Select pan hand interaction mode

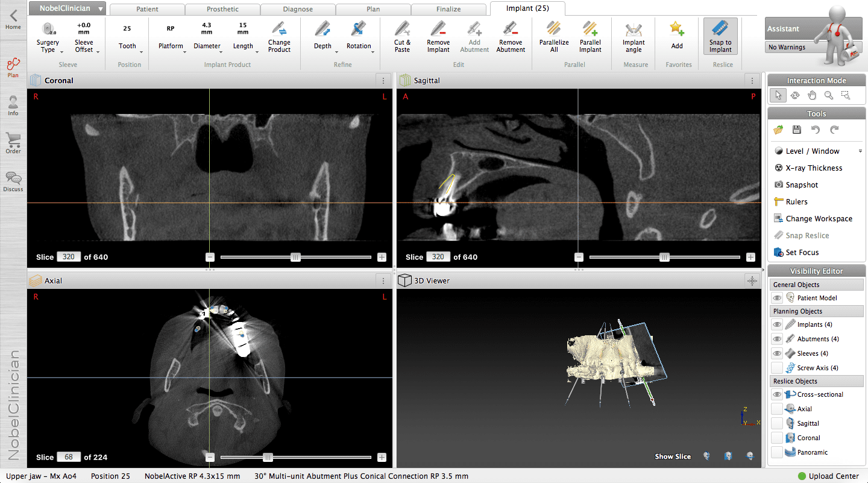[812, 95]
